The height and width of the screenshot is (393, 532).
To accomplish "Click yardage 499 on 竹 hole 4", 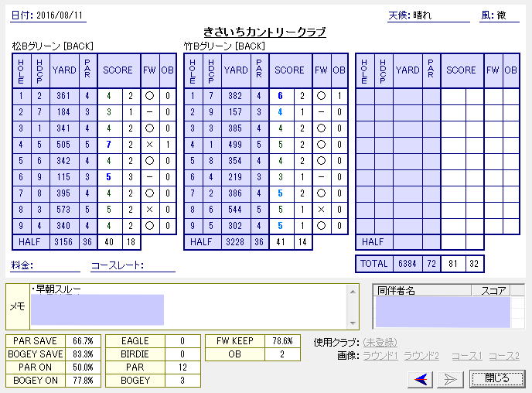I will 235,145.
